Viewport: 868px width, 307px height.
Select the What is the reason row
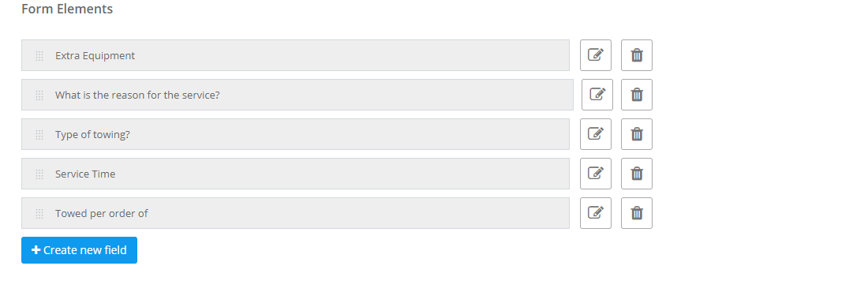tap(297, 95)
